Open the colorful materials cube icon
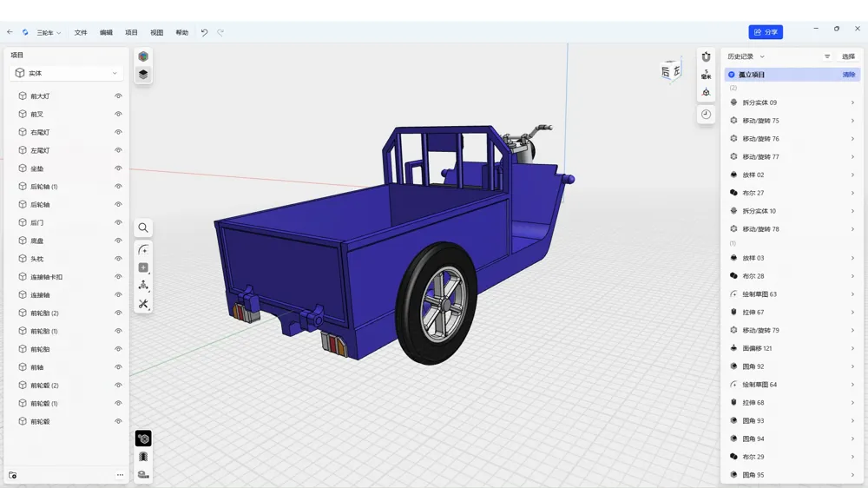868x488 pixels. coord(143,56)
